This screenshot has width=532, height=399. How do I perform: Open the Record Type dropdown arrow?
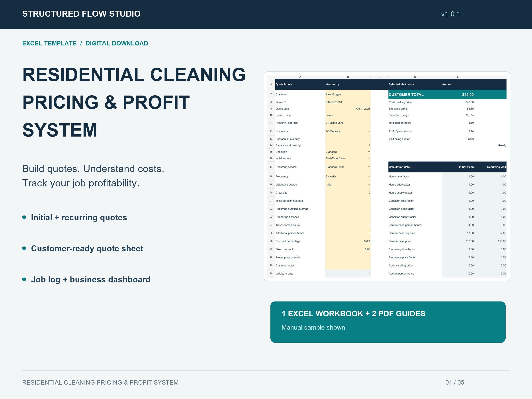pos(369,115)
